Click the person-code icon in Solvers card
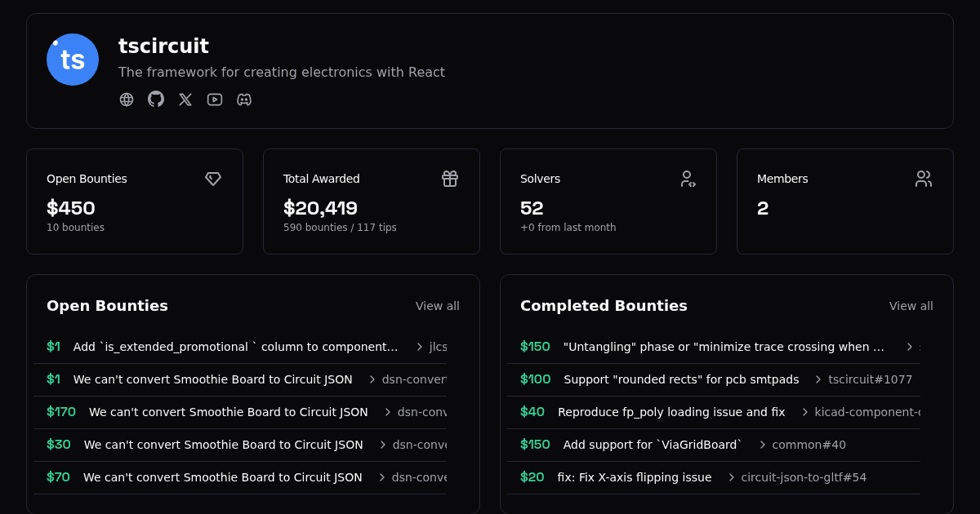The image size is (980, 514). point(687,179)
